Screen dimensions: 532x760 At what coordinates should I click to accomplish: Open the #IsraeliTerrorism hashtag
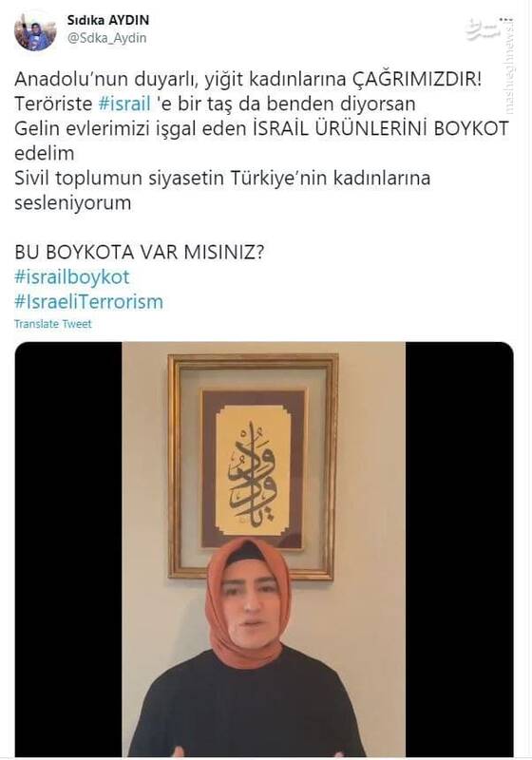point(88,302)
